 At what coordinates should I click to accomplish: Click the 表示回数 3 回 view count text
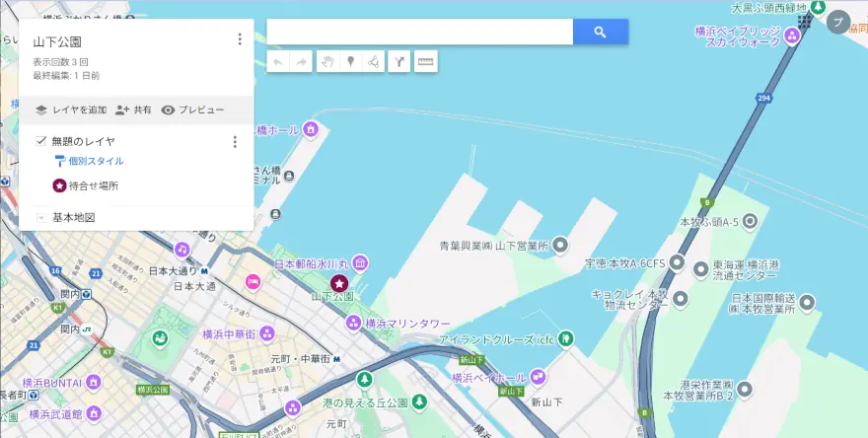point(60,62)
